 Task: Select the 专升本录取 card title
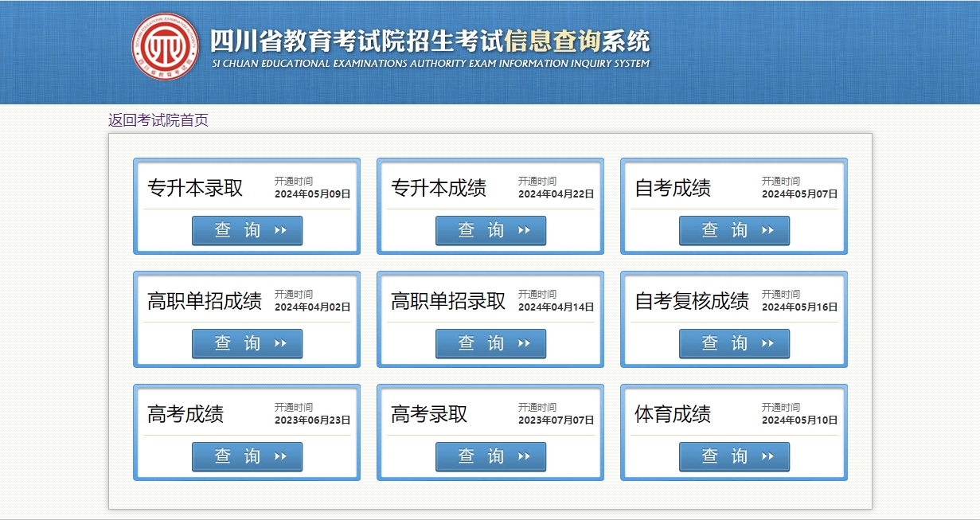(195, 188)
